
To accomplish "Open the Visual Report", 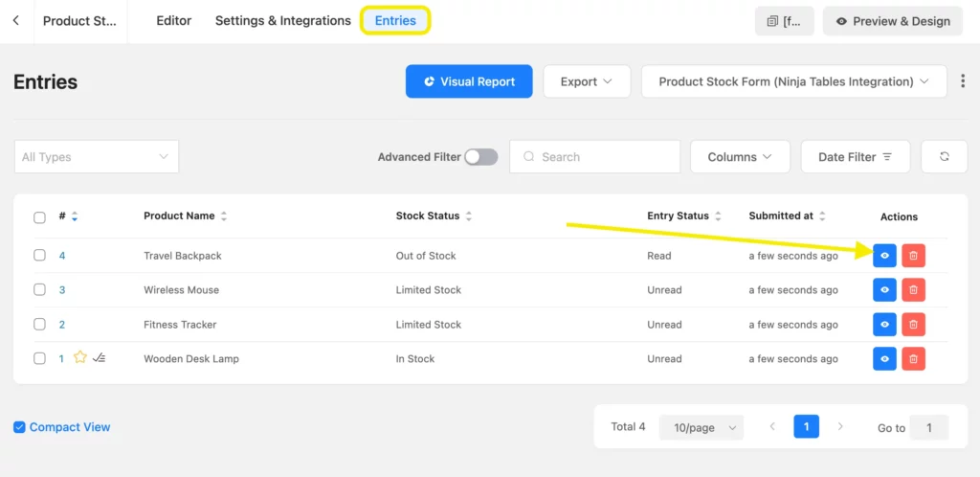I will coord(469,81).
